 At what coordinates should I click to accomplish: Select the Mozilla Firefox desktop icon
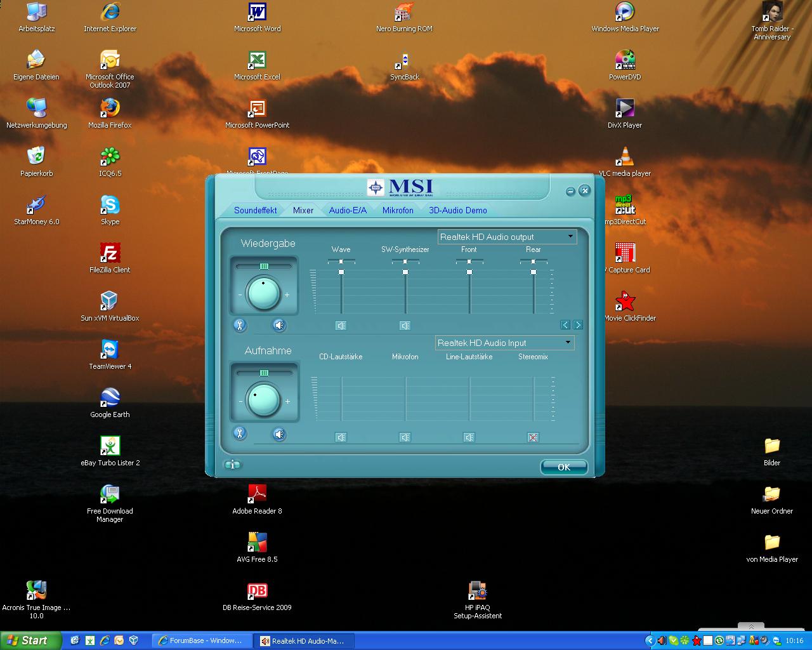(110, 114)
